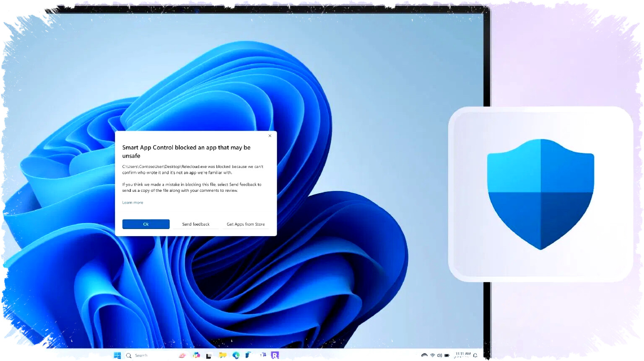644x361 pixels.
Task: Open the Store icon beside Edge
Action: [248, 355]
